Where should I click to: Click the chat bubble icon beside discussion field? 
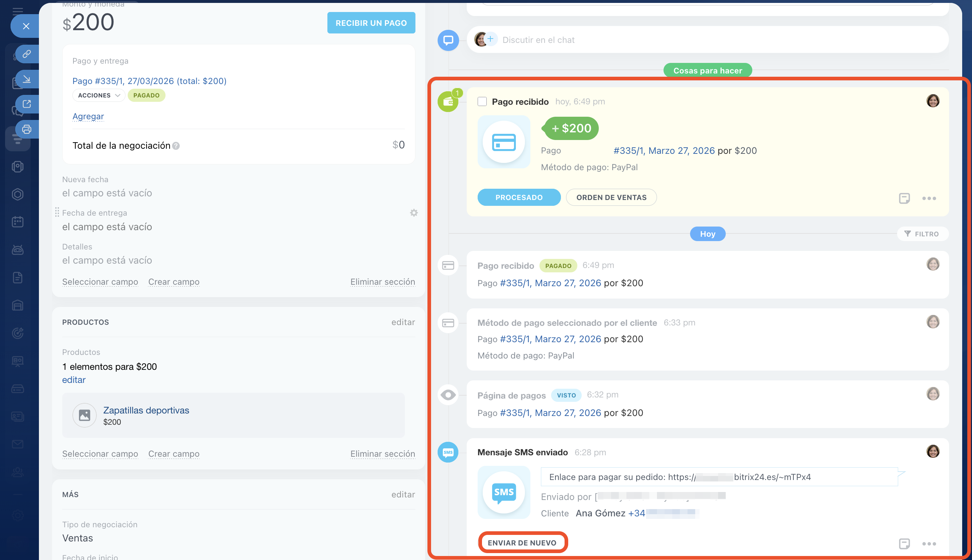[x=448, y=40]
